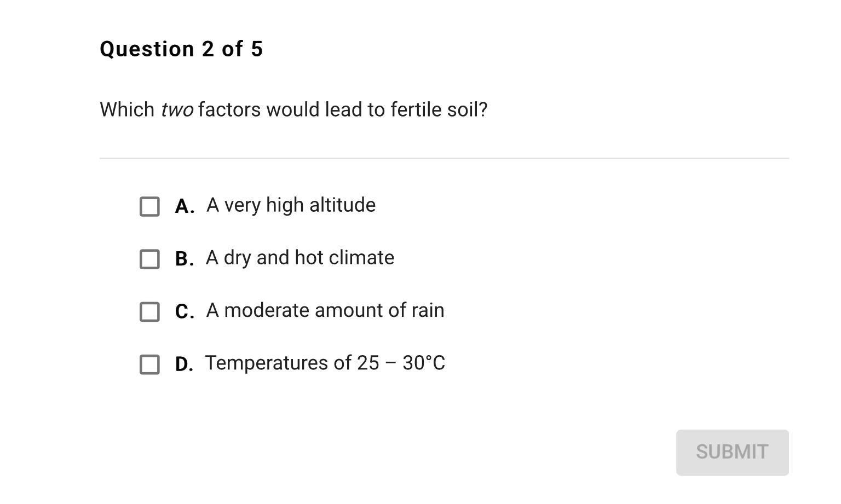This screenshot has height=504, width=841.
Task: Click the bold "A." option letter
Action: (x=184, y=206)
